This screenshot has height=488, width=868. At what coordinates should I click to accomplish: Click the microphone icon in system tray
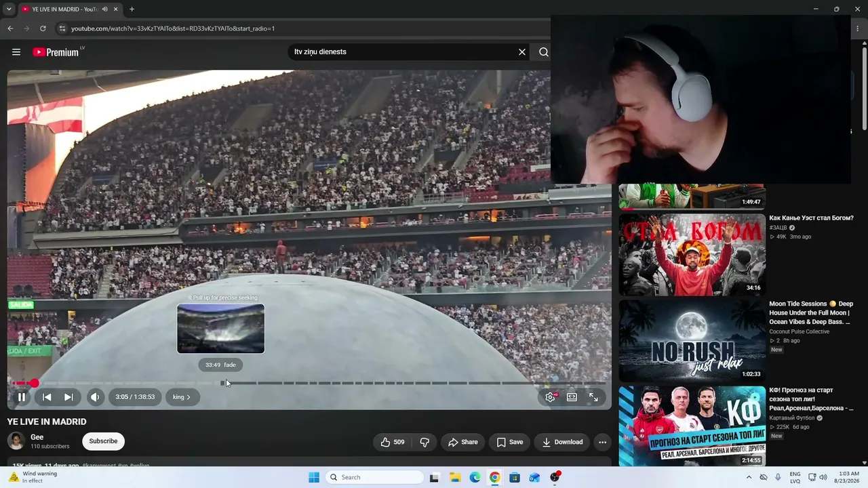click(778, 477)
